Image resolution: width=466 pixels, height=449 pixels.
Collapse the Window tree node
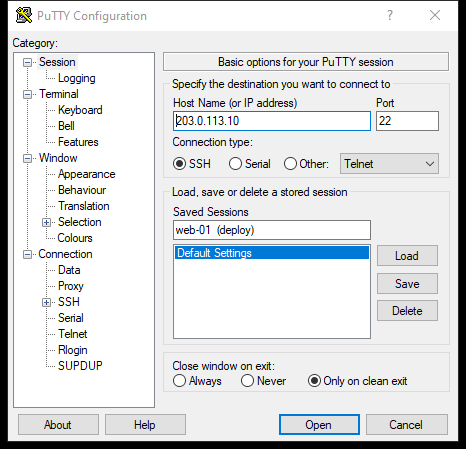click(27, 158)
